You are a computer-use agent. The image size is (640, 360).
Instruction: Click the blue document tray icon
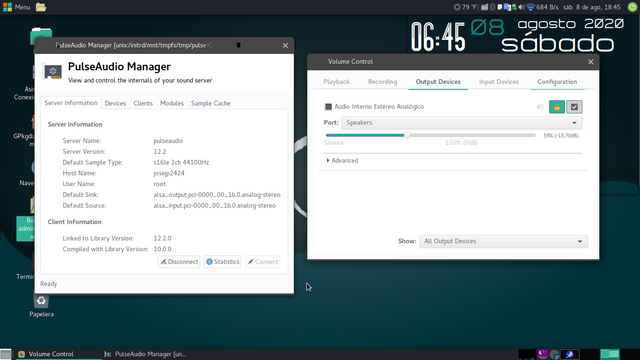[x=507, y=7]
